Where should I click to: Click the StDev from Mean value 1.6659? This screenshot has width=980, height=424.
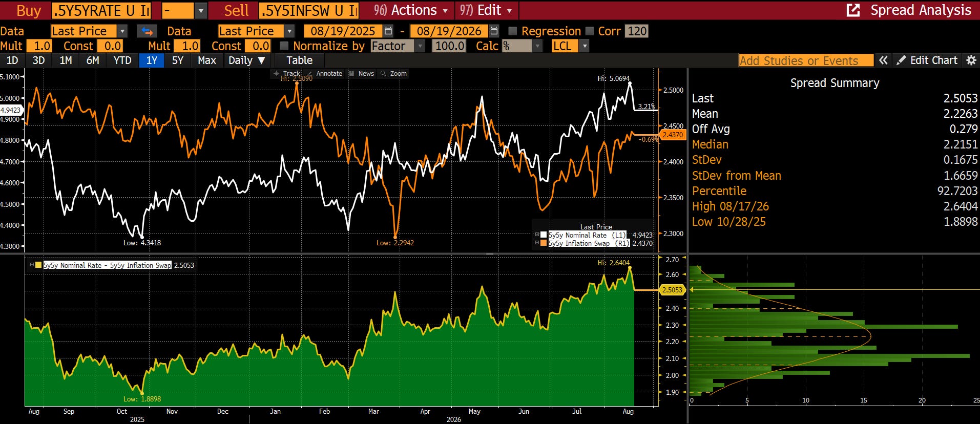[961, 176]
